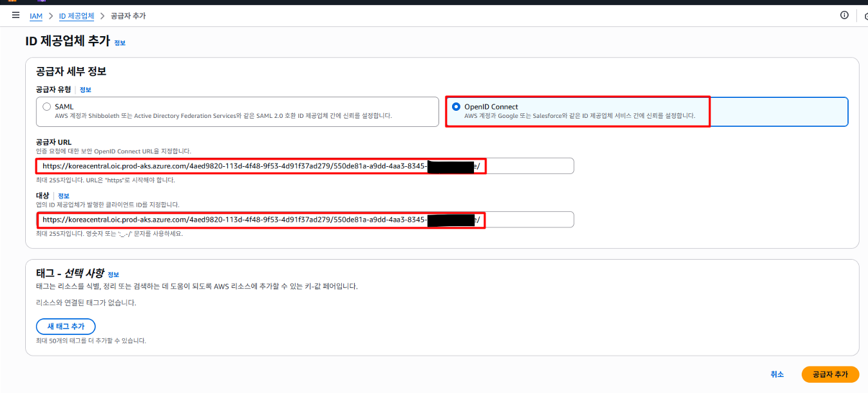Click the purple app icon in the top strip
Screen dimensions: 868x393
click(41, 2)
